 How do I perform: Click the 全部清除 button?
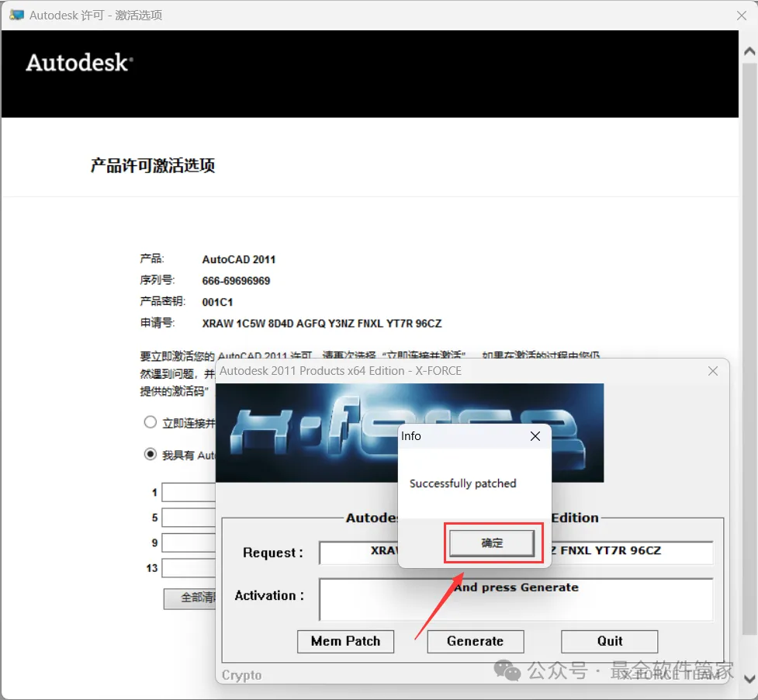(x=189, y=598)
